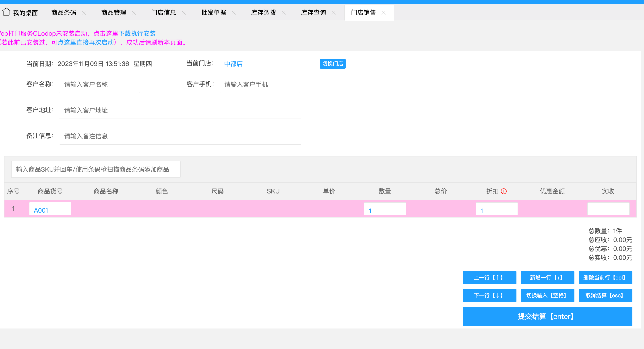This screenshot has height=349, width=644.
Task: Switch to 商品管理 tab
Action: [114, 12]
